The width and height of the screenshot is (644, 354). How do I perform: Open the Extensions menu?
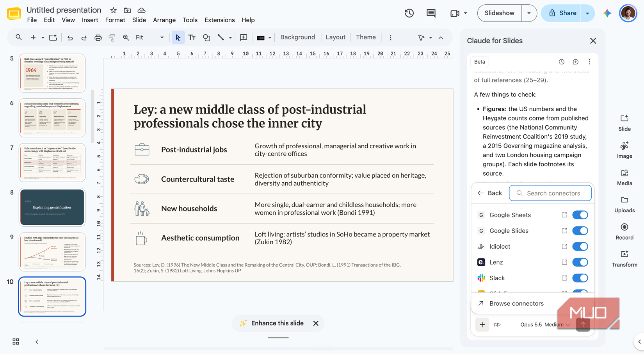(220, 20)
